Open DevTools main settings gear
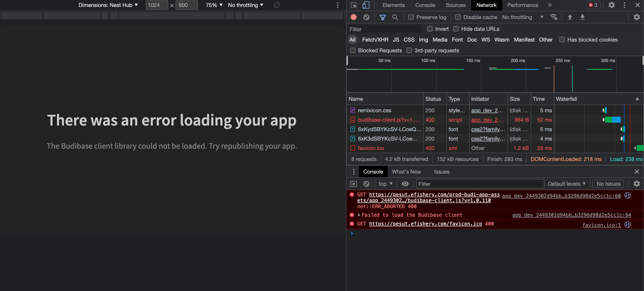This screenshot has height=291, width=644. click(x=611, y=5)
